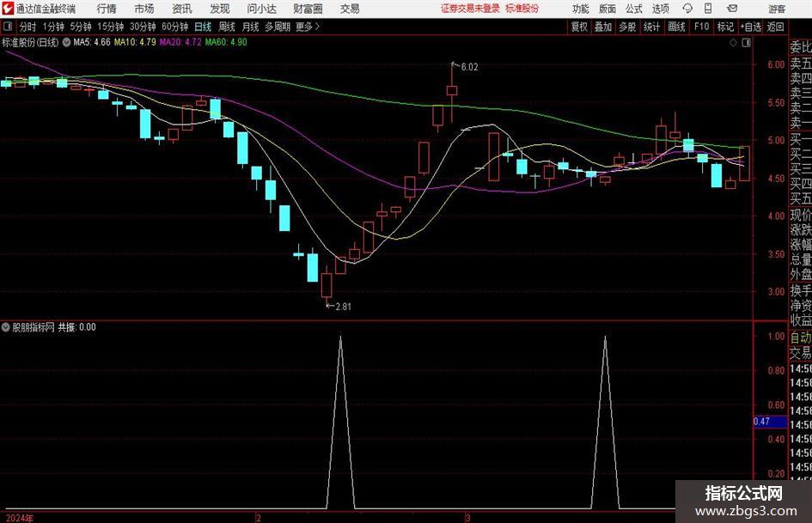Viewport: 812px width, 523px height.
Task: Click the 叠加 overlay button
Action: 603,27
